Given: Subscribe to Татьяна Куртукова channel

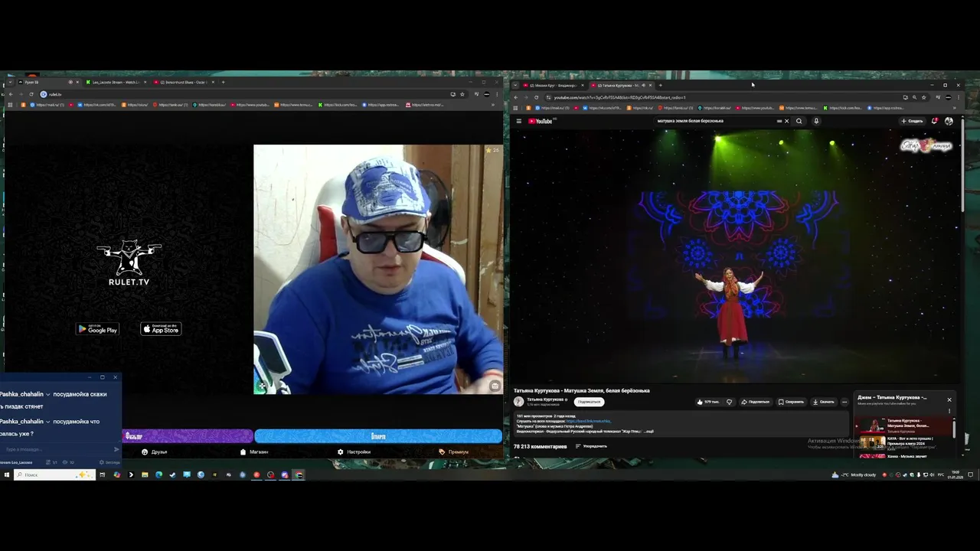Looking at the screenshot, I should click(590, 402).
